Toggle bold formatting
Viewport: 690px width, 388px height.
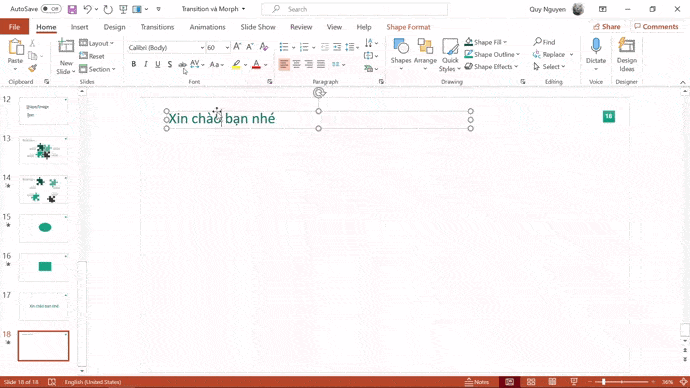[134, 65]
